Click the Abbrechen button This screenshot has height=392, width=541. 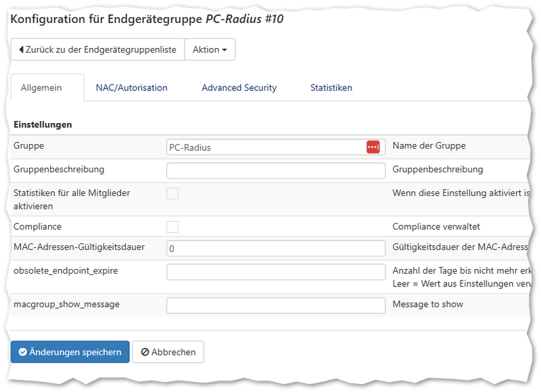(x=168, y=352)
